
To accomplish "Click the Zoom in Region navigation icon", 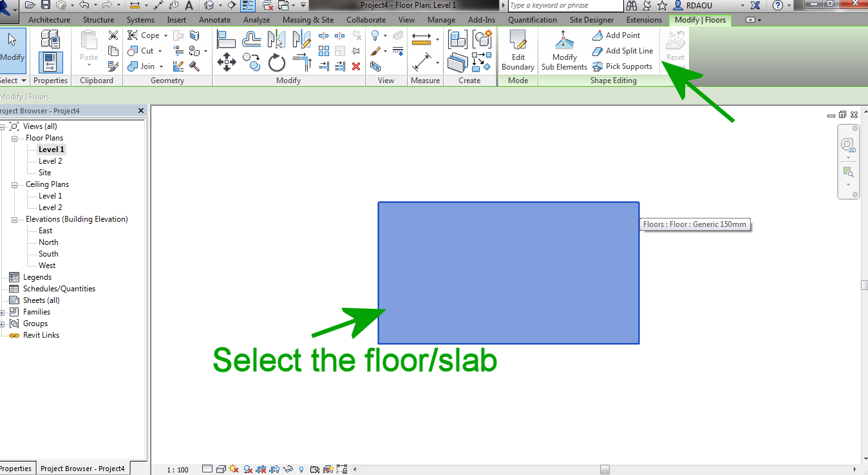I will point(848,172).
